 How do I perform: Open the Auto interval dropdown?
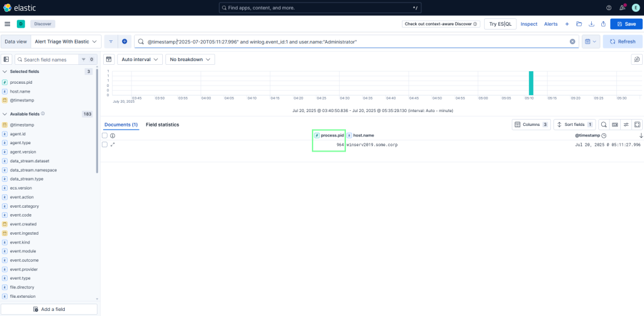[140, 59]
